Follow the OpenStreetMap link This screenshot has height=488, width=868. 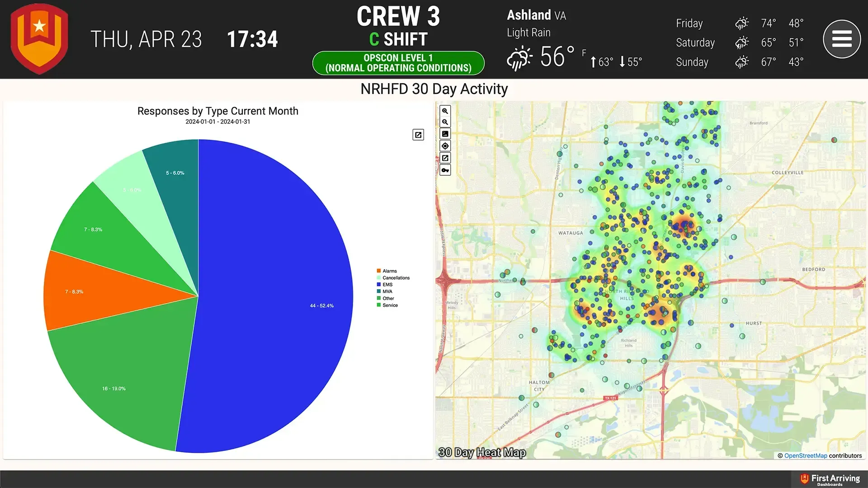[x=806, y=455]
